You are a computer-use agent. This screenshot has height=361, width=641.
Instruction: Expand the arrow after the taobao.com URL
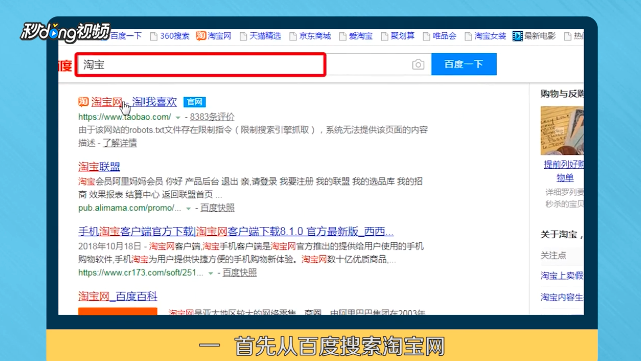[178, 118]
